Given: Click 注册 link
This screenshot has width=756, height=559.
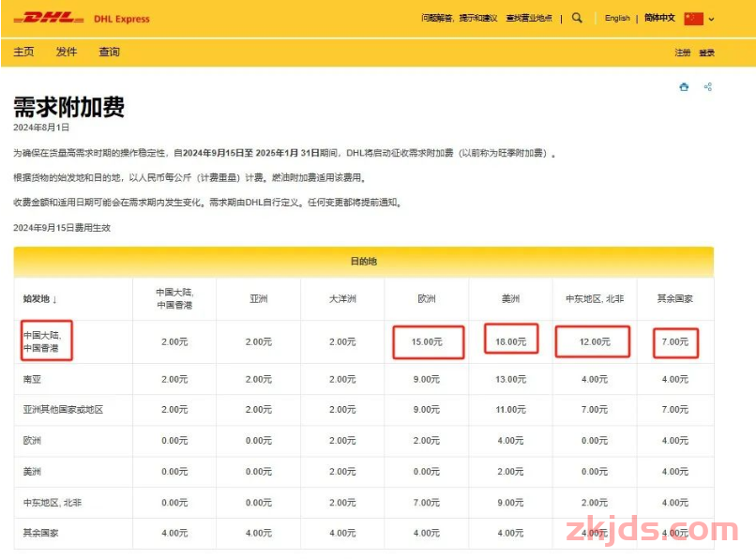Looking at the screenshot, I should tap(682, 53).
